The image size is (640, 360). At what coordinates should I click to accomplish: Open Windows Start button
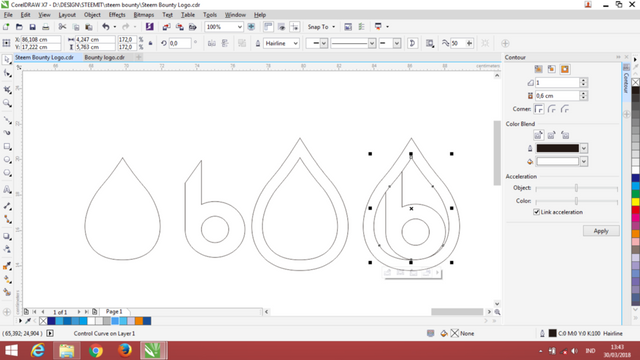click(x=11, y=351)
